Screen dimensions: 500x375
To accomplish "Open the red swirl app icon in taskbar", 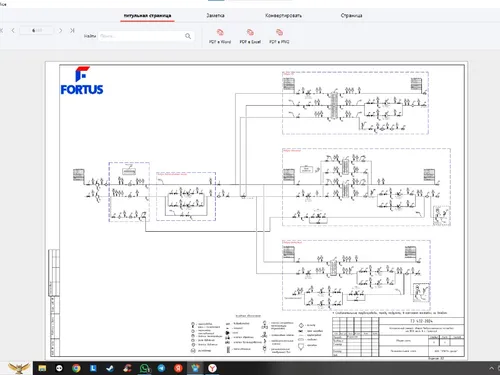I will click(127, 368).
